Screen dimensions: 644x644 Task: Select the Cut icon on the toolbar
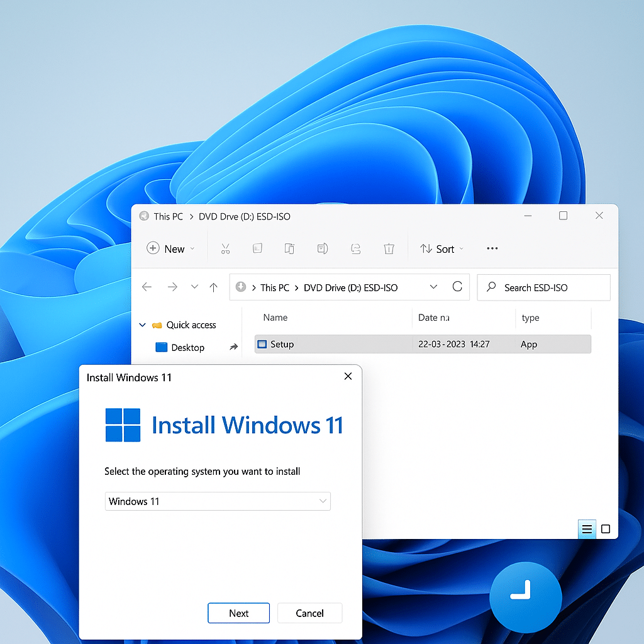coord(226,248)
